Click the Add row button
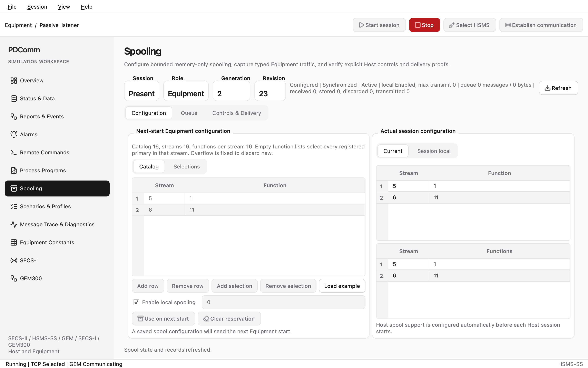Viewport: 588px width, 368px height. 148,286
